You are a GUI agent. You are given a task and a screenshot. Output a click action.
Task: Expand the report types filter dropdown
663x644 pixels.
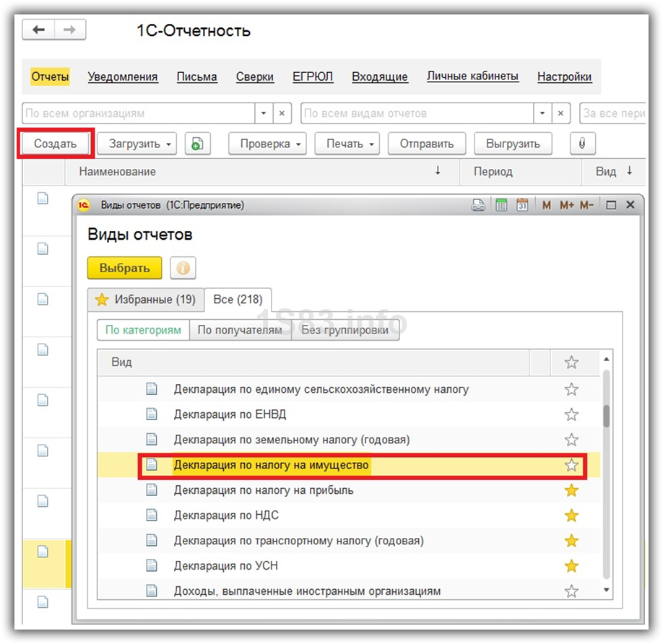(542, 113)
